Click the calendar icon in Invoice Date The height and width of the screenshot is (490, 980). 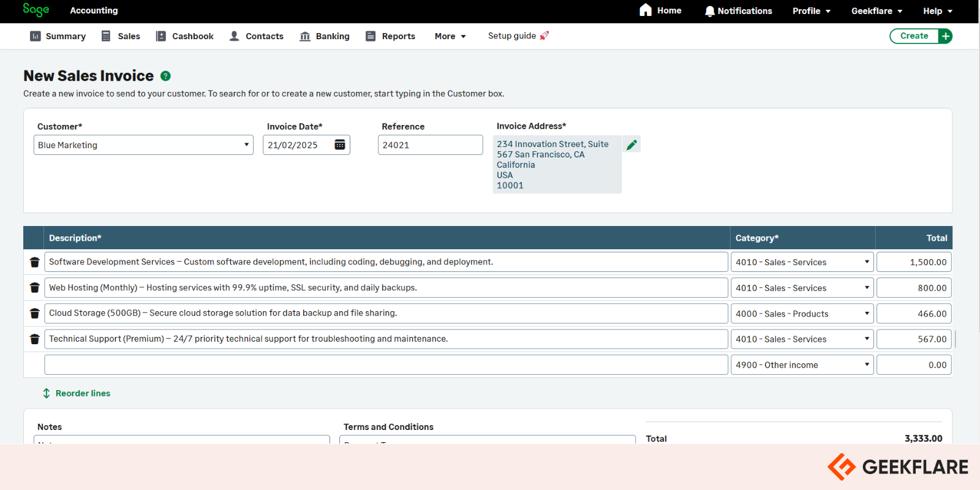click(x=340, y=145)
